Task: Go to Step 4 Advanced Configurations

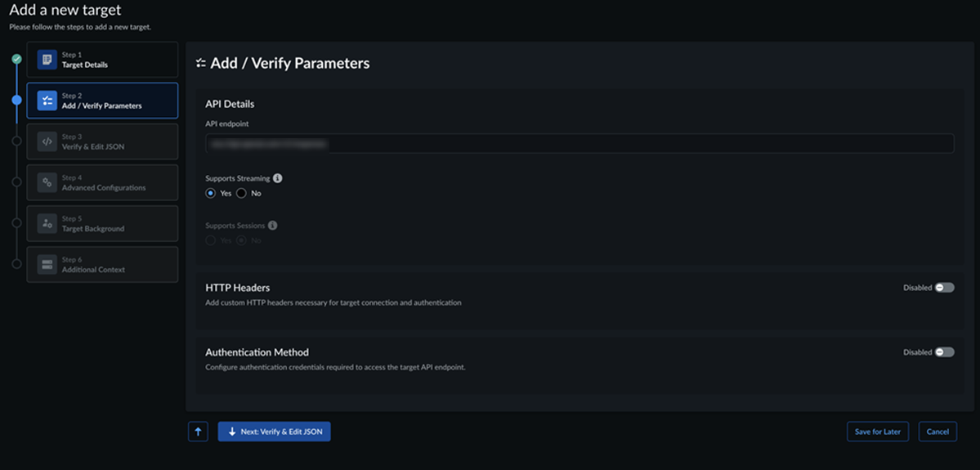Action: 102,182
